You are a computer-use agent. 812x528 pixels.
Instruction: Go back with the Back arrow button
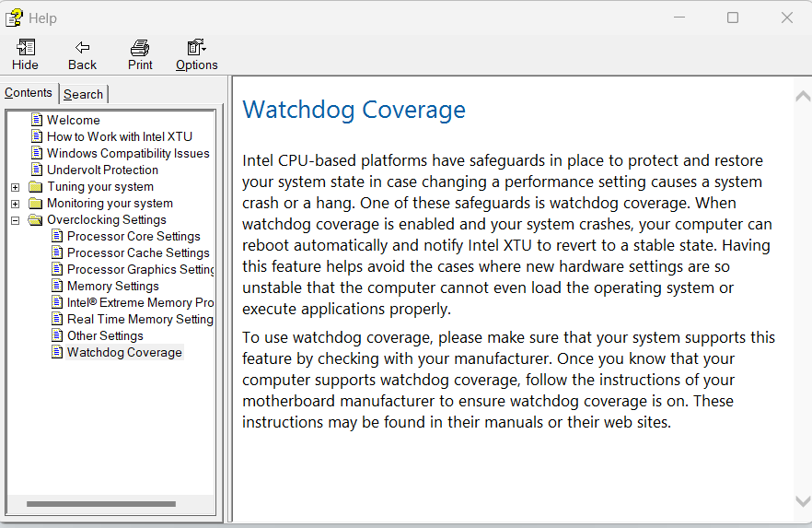point(82,54)
